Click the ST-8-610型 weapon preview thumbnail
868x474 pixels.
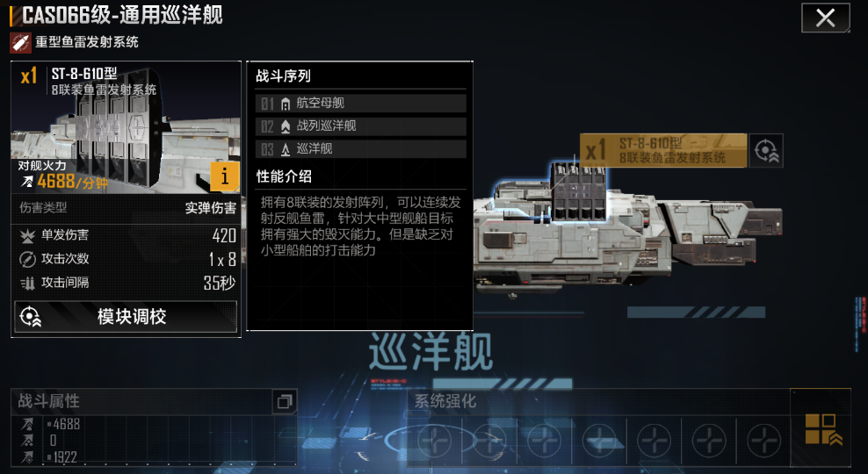click(127, 128)
